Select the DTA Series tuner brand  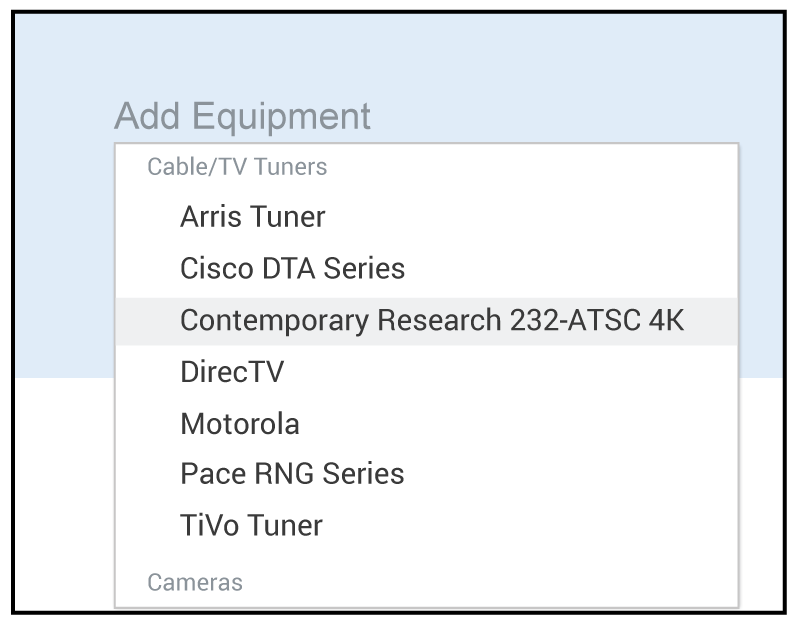coord(292,269)
